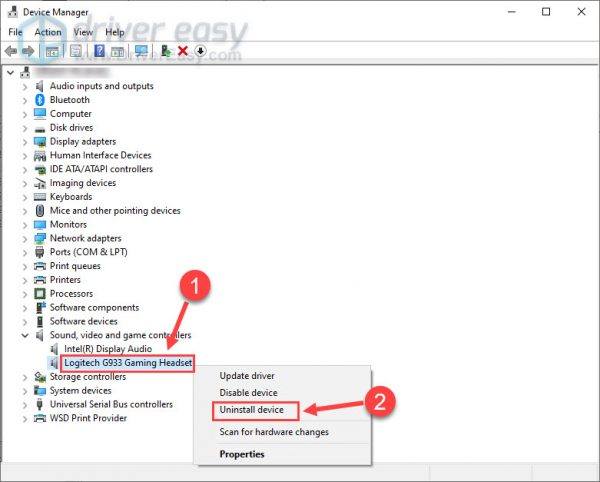Click the Storage controllers category icon
This screenshot has width=600, height=482.
pyautogui.click(x=40, y=377)
